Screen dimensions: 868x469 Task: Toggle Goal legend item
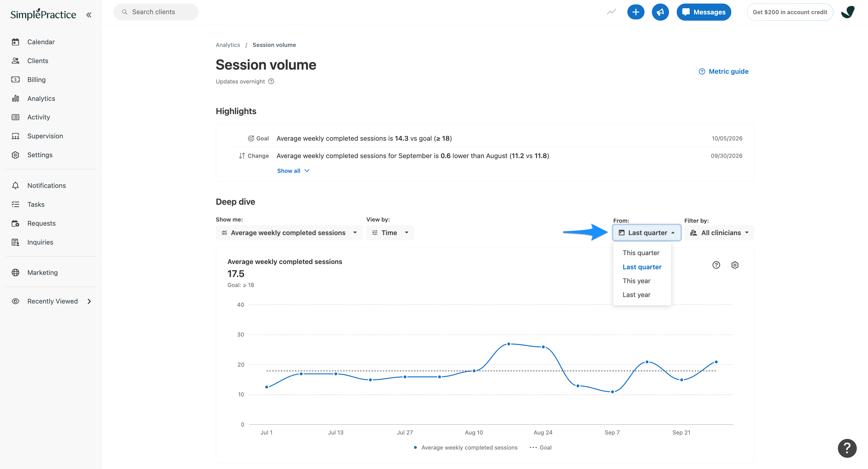540,447
